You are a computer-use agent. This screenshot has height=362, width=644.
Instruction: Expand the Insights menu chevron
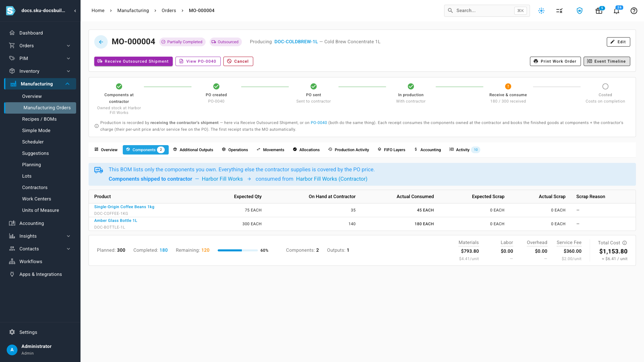tap(68, 236)
